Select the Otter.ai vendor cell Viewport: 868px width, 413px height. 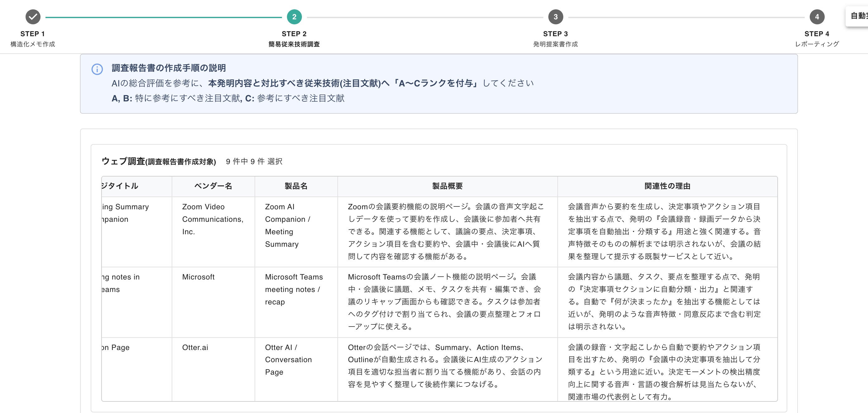(x=213, y=369)
